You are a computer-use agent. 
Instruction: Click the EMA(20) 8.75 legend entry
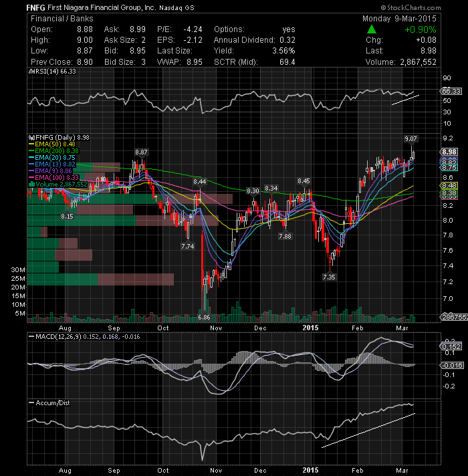(x=55, y=158)
